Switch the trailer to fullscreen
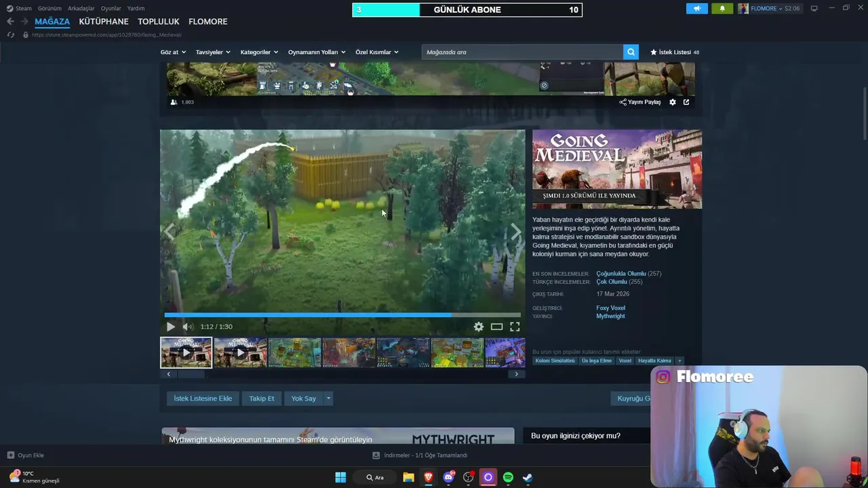 point(515,327)
